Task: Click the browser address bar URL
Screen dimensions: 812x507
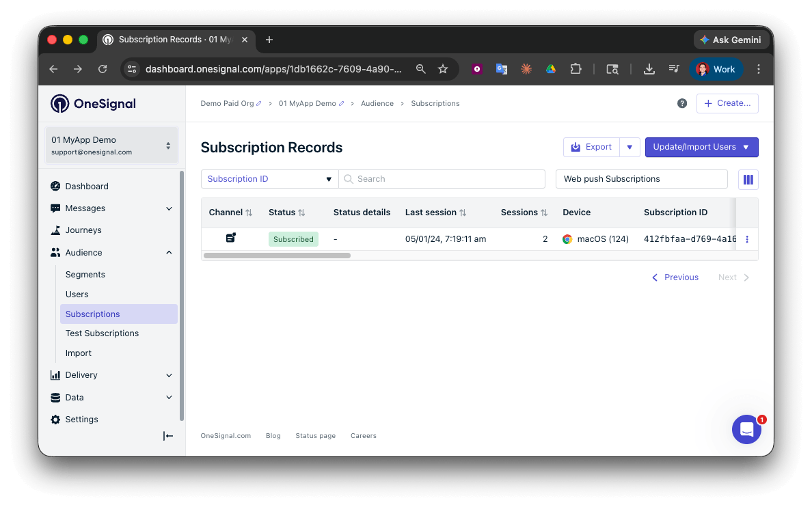Action: coord(273,69)
